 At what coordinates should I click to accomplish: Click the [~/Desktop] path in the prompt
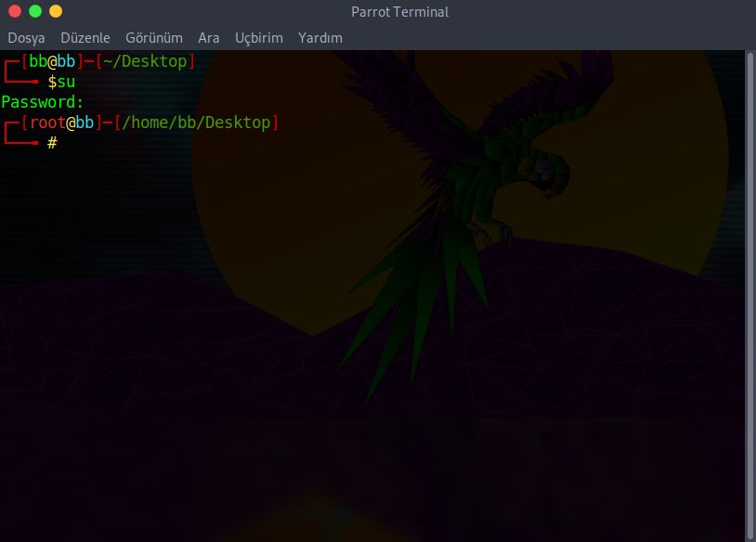pyautogui.click(x=145, y=61)
